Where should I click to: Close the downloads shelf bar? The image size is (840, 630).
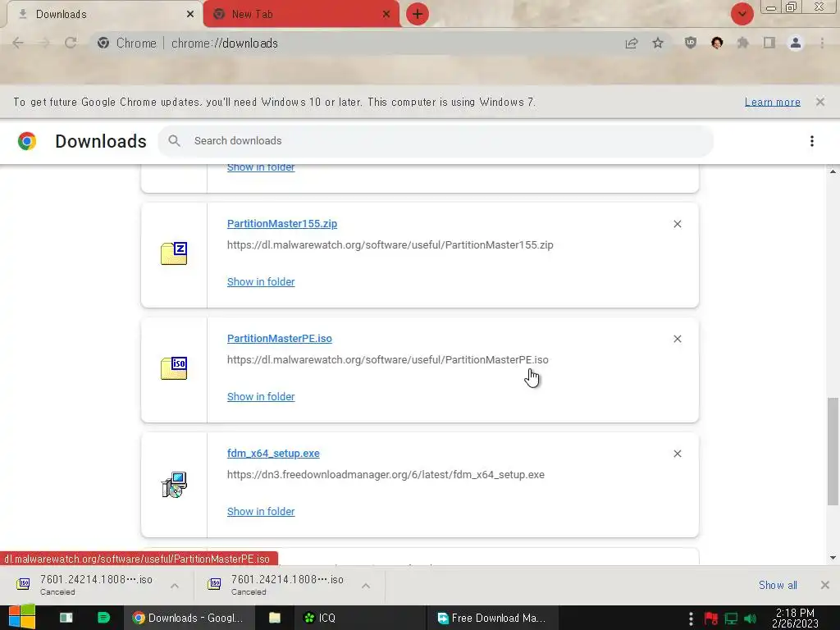pos(825,585)
